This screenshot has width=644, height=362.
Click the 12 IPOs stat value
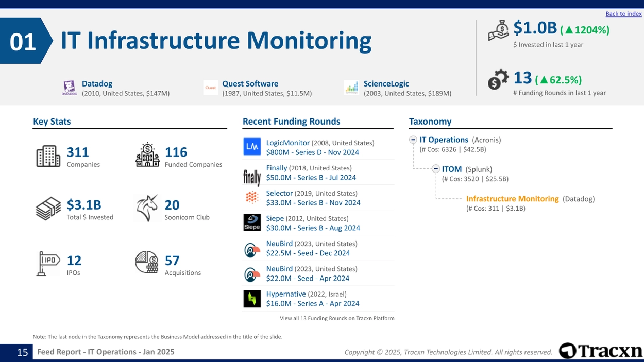74,260
